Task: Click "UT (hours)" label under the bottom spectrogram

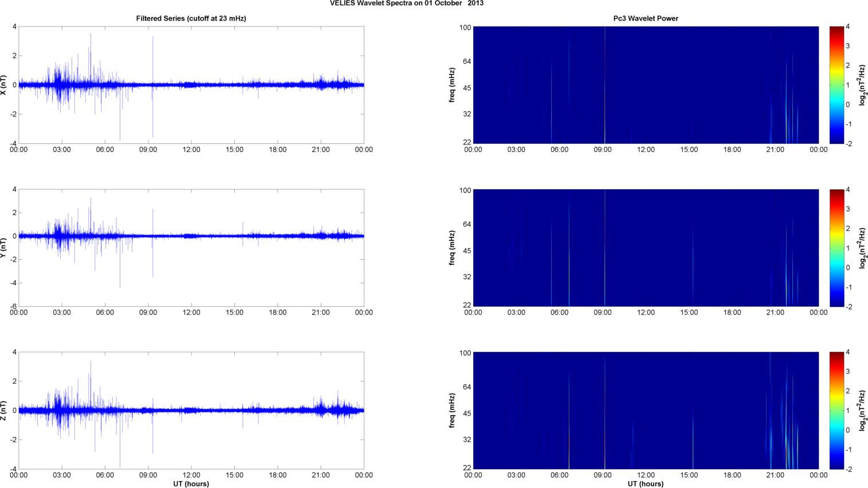Action: 646,483
